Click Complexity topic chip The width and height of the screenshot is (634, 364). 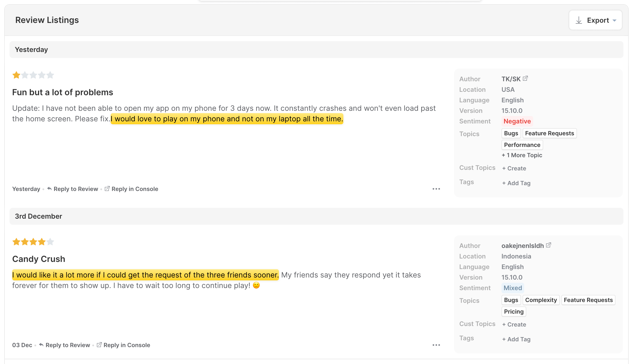(x=541, y=300)
